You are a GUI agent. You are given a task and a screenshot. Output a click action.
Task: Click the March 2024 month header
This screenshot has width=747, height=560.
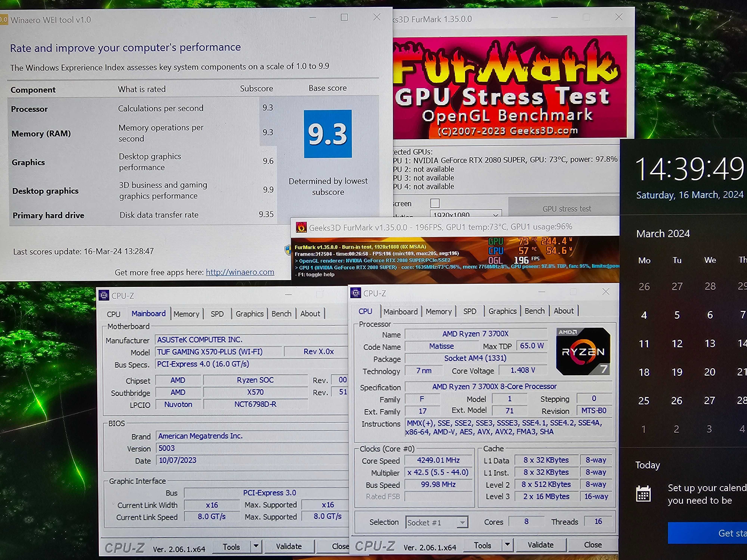coord(663,234)
